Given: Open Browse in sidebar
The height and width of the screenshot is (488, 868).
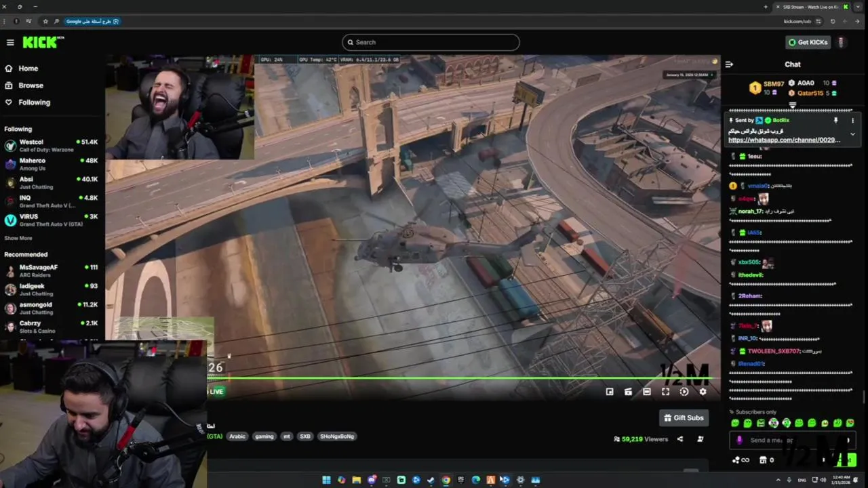Looking at the screenshot, I should tap(24, 85).
